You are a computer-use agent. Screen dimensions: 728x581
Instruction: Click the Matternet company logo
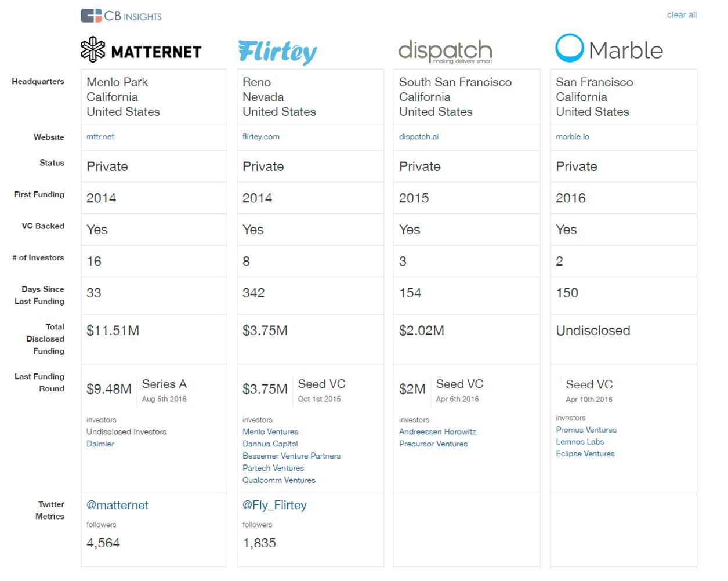point(141,50)
